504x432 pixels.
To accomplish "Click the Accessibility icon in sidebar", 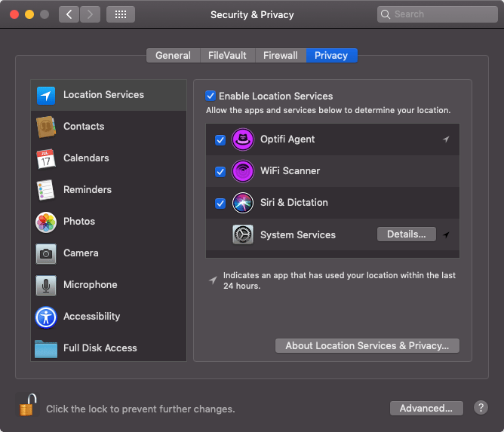I will pos(46,317).
